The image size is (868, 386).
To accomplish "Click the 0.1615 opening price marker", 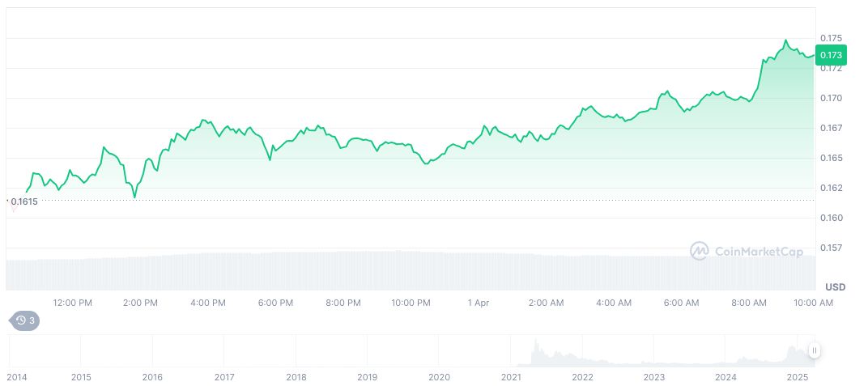I will [24, 201].
